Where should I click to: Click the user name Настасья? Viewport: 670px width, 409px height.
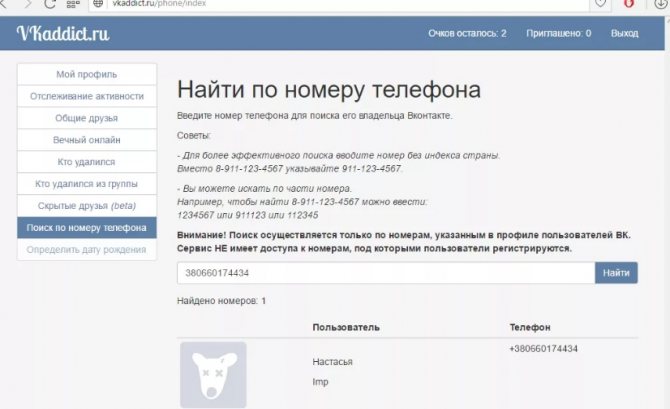click(x=332, y=362)
